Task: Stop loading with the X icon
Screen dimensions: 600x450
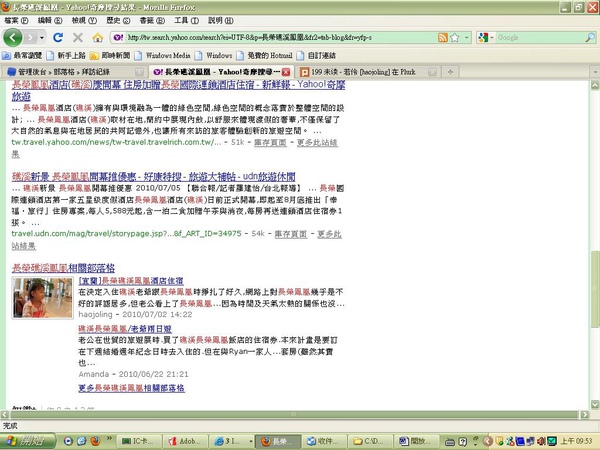Action: click(78, 38)
